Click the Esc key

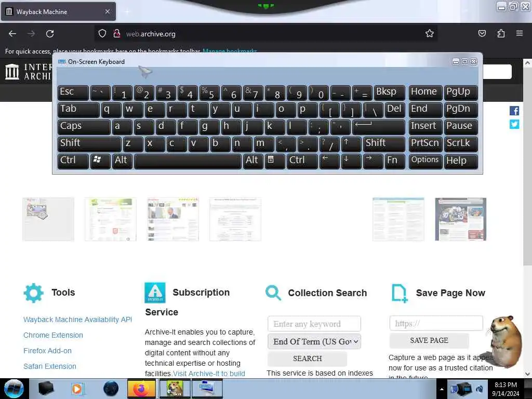point(73,92)
